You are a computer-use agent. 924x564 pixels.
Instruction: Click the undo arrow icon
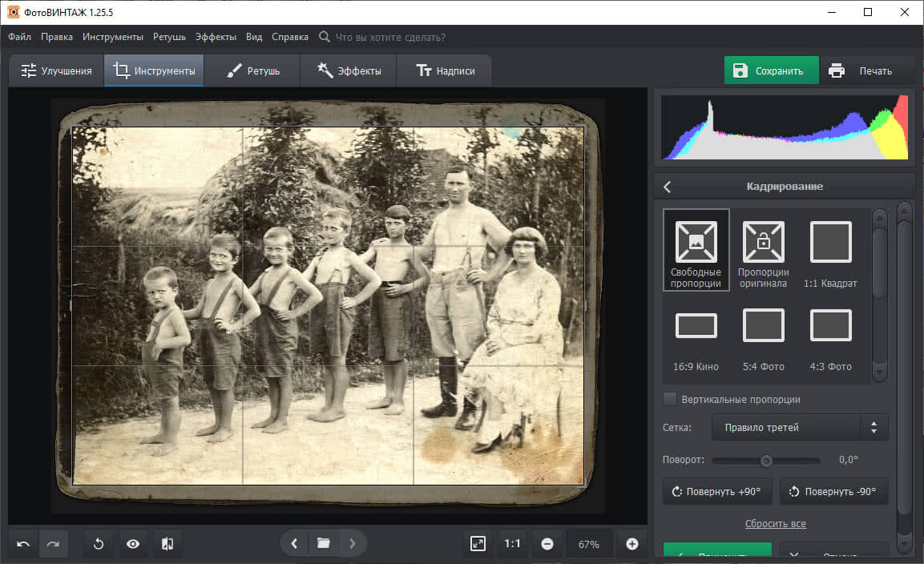[23, 544]
